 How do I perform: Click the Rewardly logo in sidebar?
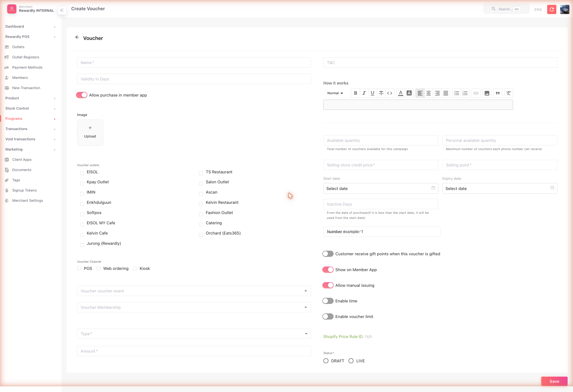click(x=12, y=9)
